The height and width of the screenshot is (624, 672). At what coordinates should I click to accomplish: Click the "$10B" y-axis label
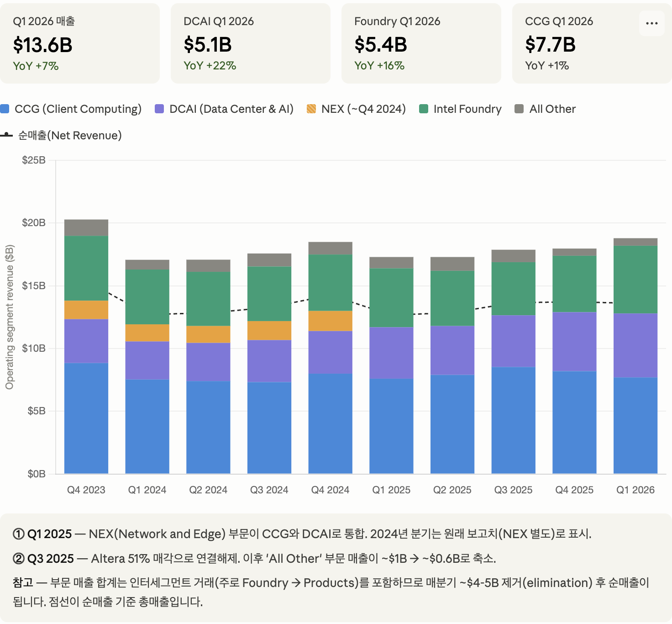[34, 348]
